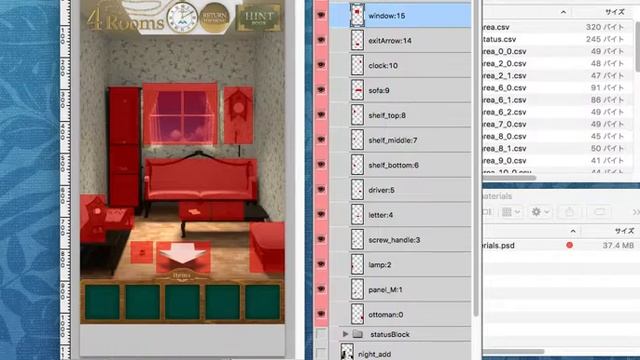The image size is (640, 360).
Task: Toggle eye icon for lamp:2 layer
Action: (321, 264)
